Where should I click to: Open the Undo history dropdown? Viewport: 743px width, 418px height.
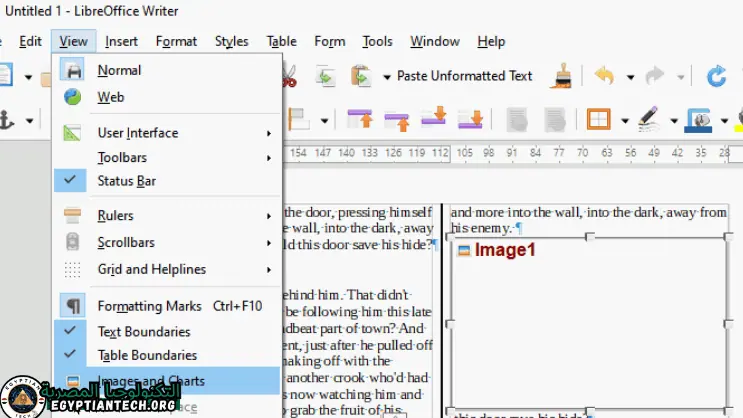click(x=631, y=77)
